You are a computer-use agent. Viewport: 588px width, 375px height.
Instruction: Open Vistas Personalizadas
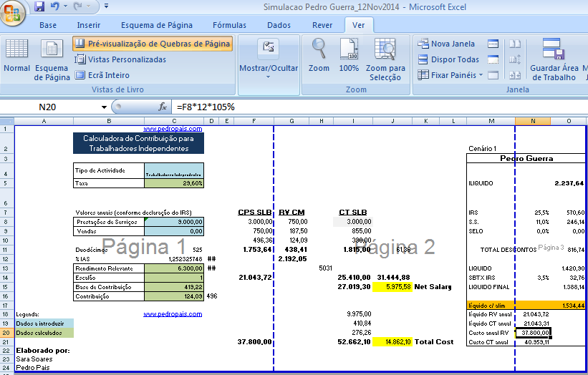click(120, 59)
